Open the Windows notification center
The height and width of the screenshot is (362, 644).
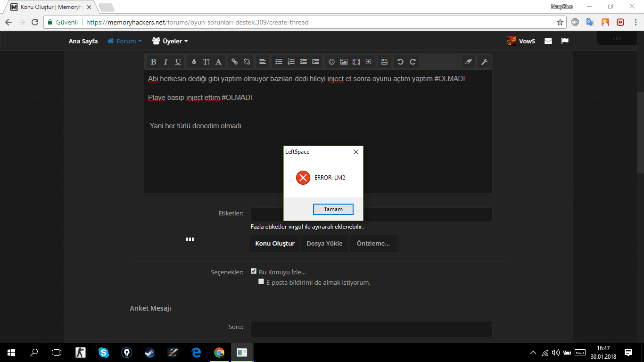(628, 352)
